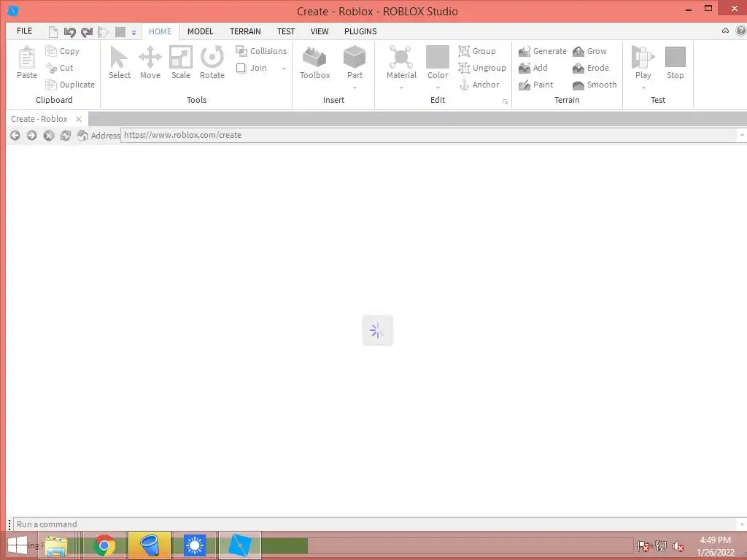Click the Ungroup button
This screenshot has height=560, width=747.
coord(482,68)
